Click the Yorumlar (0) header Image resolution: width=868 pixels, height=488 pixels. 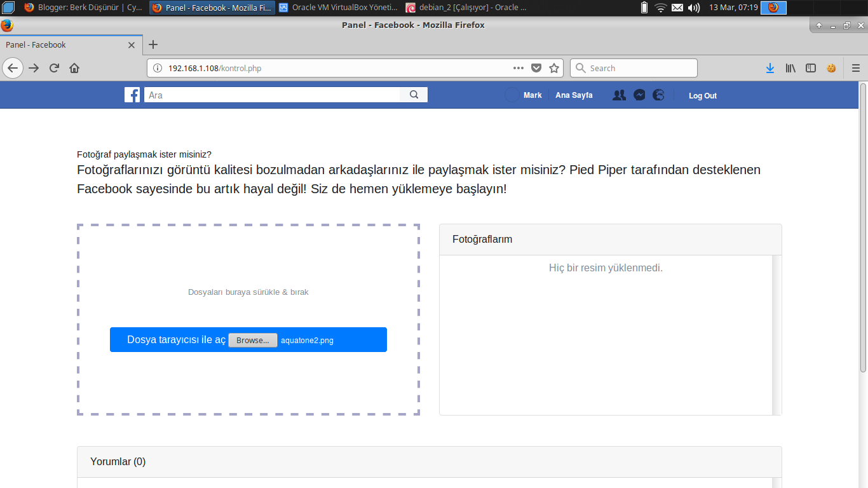(x=430, y=462)
